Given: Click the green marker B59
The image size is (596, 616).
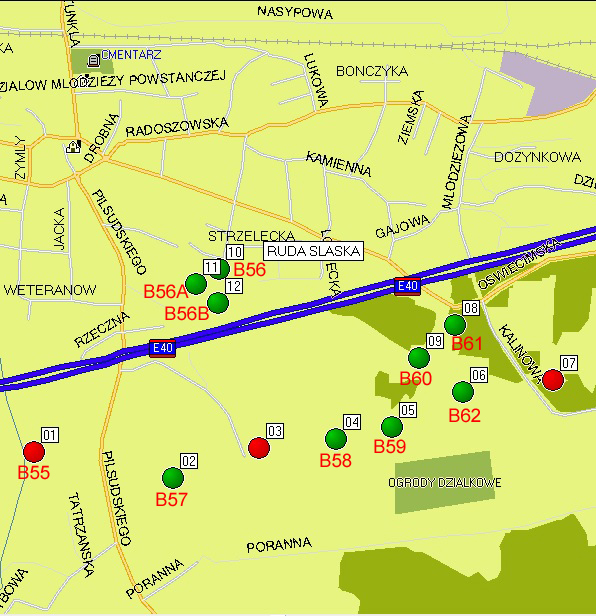Looking at the screenshot, I should (x=392, y=427).
